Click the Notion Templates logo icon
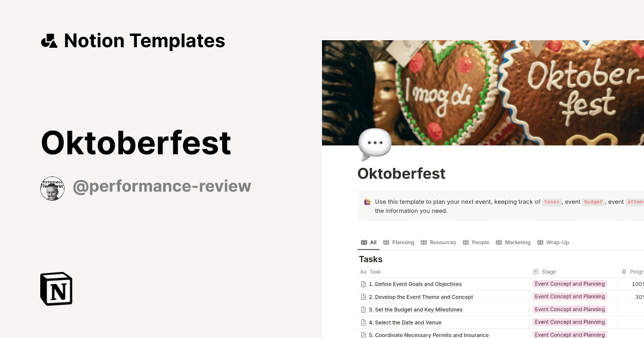The width and height of the screenshot is (644, 338). (x=49, y=40)
